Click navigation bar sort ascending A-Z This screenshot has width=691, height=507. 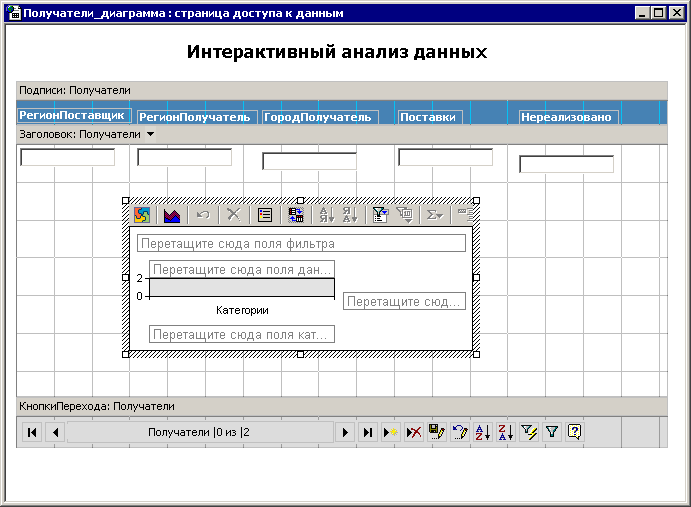[x=483, y=432]
